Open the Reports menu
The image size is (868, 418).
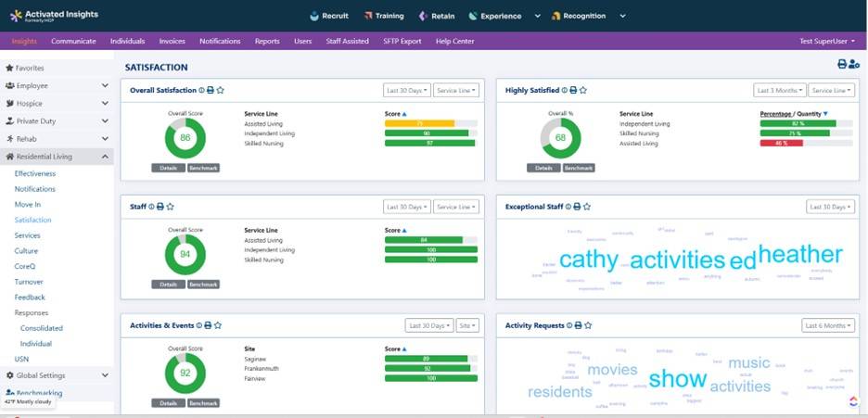(267, 41)
